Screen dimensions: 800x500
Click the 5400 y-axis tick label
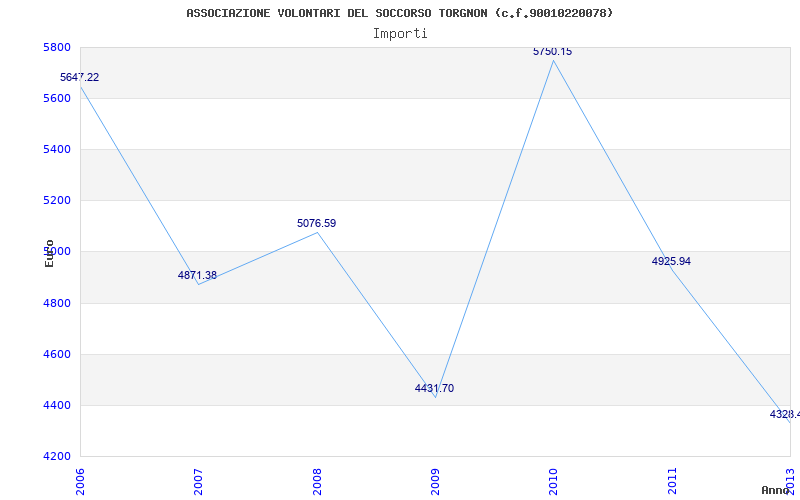click(x=55, y=149)
